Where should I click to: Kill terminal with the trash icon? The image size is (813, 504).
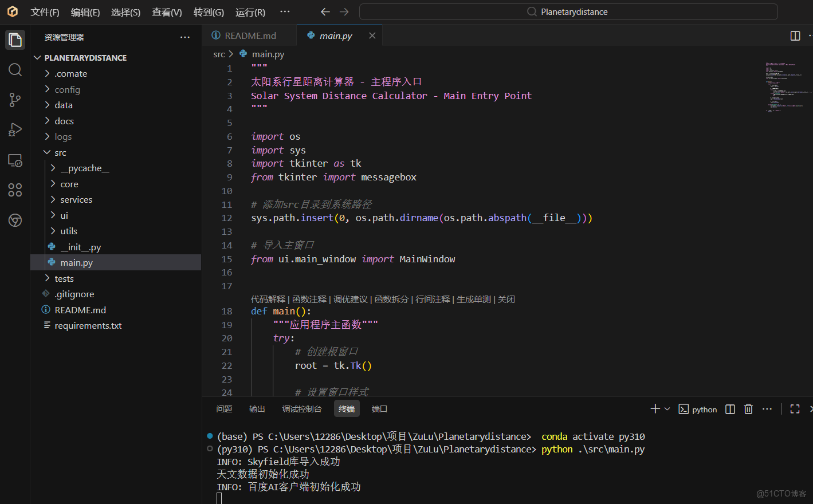pos(748,409)
